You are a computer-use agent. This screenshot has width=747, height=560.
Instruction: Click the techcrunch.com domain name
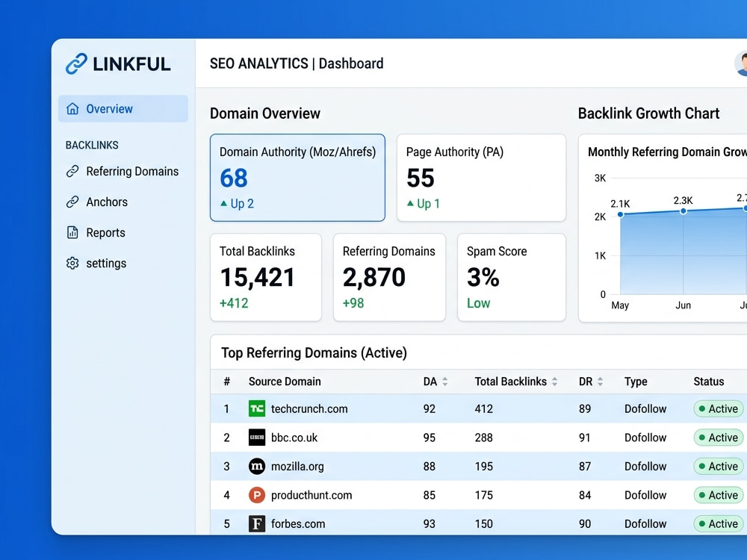(x=309, y=408)
